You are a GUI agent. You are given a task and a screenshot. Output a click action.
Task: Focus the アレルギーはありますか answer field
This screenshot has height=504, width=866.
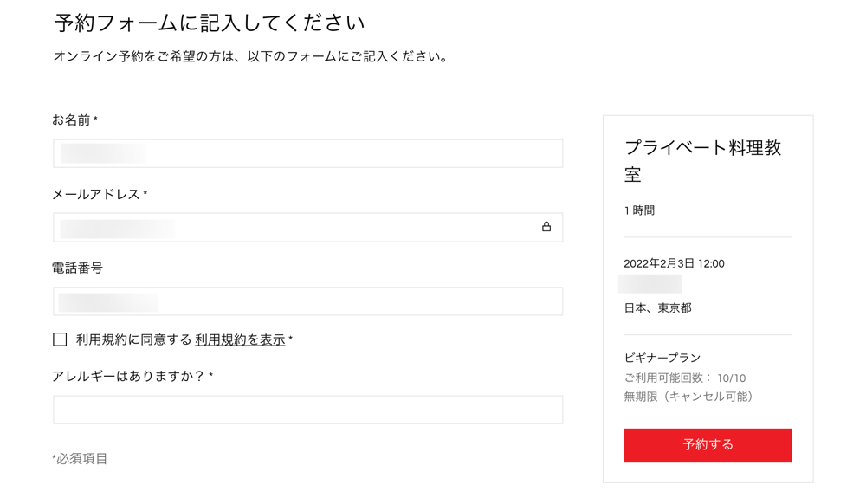pyautogui.click(x=307, y=410)
